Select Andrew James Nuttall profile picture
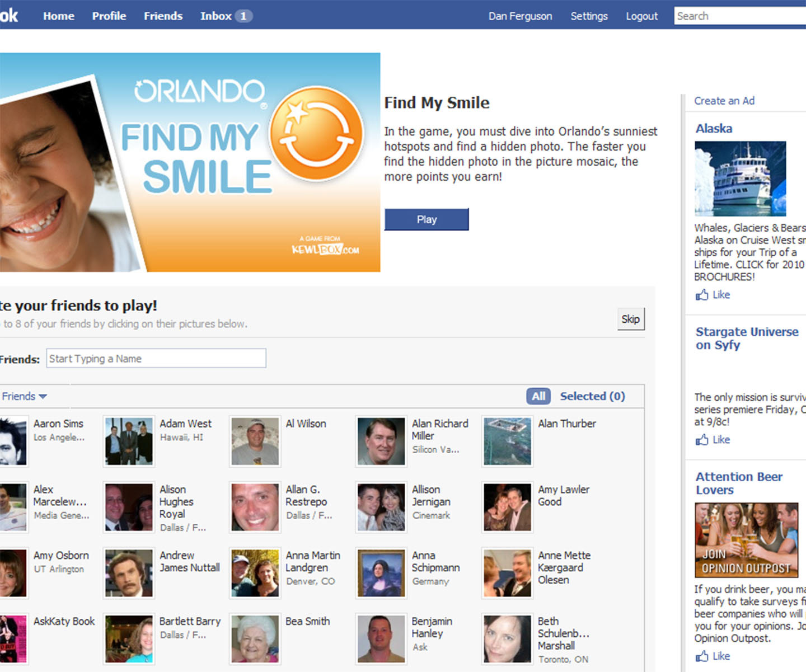The image size is (806, 672). point(129,574)
